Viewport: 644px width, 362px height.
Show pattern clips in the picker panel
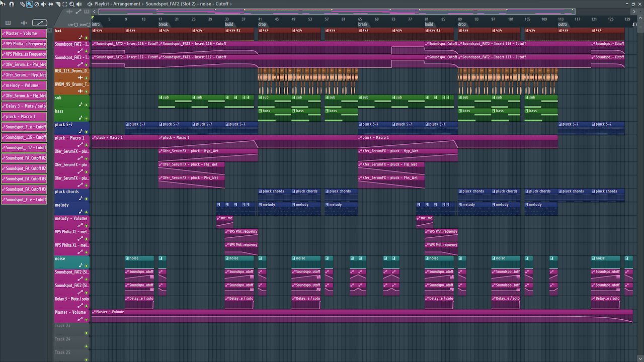coord(8,23)
